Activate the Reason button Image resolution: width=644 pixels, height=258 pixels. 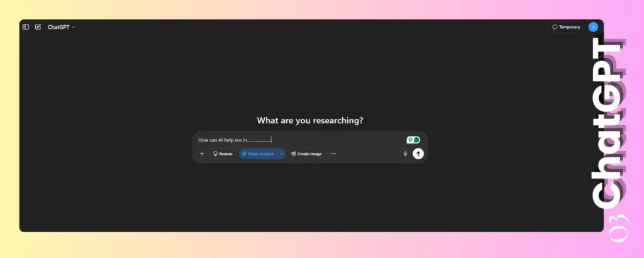[223, 154]
